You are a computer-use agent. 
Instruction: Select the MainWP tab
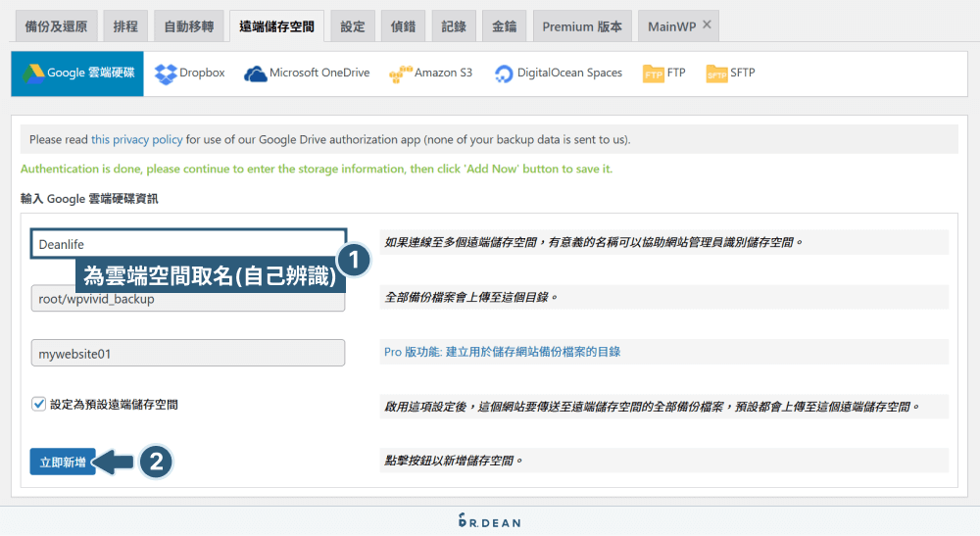672,26
